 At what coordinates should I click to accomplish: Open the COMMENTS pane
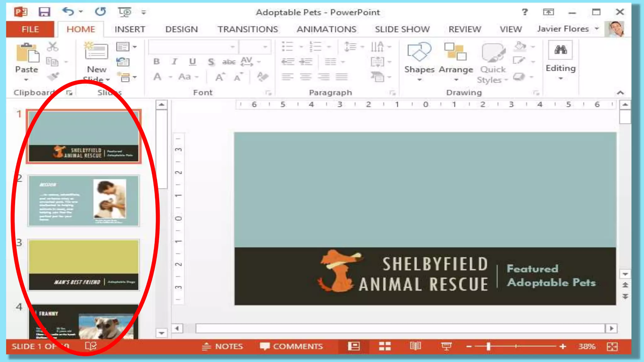pyautogui.click(x=291, y=346)
